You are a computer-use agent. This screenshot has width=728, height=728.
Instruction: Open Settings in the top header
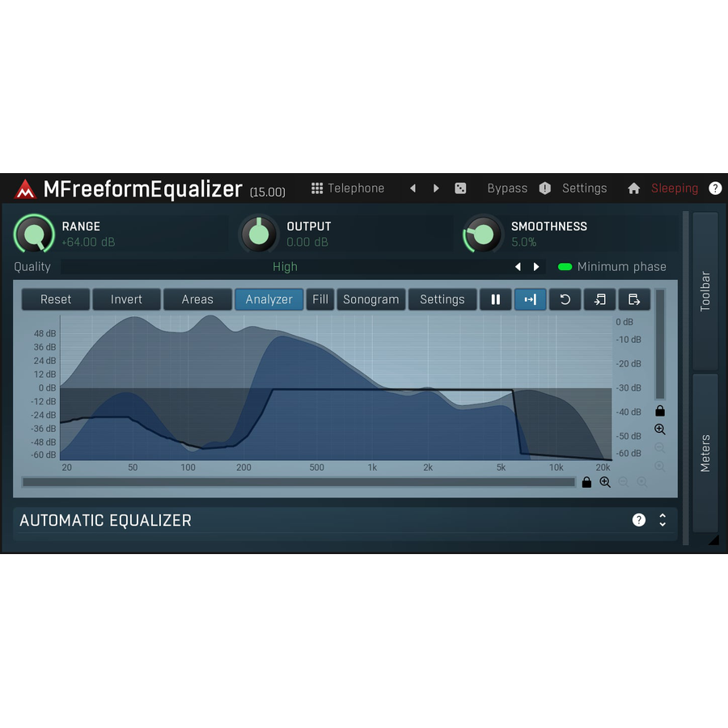point(585,188)
